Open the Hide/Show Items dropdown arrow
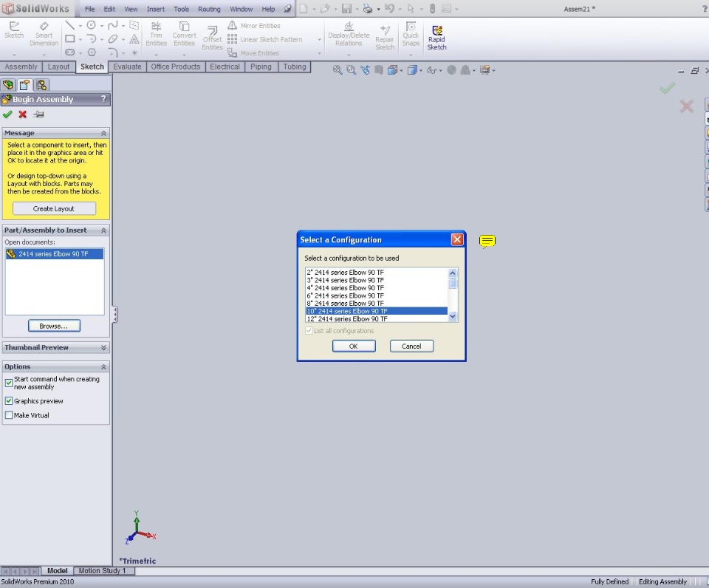This screenshot has width=709, height=588. pos(441,71)
